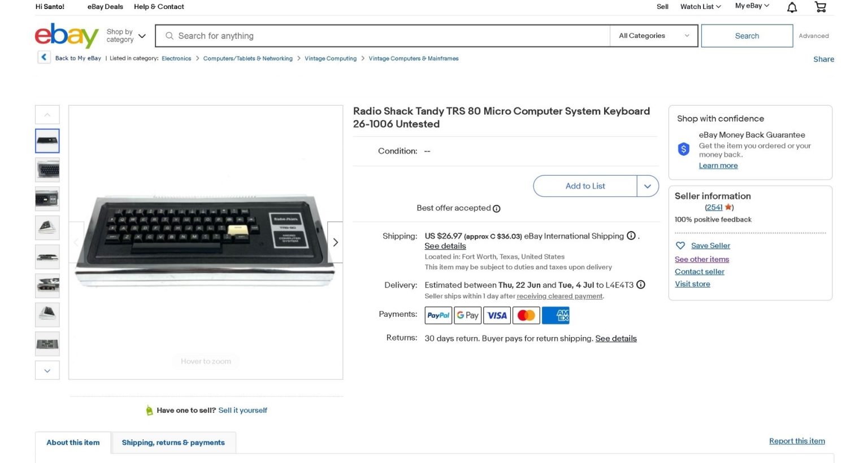Viewport: 868px width, 463px height.
Task: Open See other items from seller
Action: pos(702,259)
